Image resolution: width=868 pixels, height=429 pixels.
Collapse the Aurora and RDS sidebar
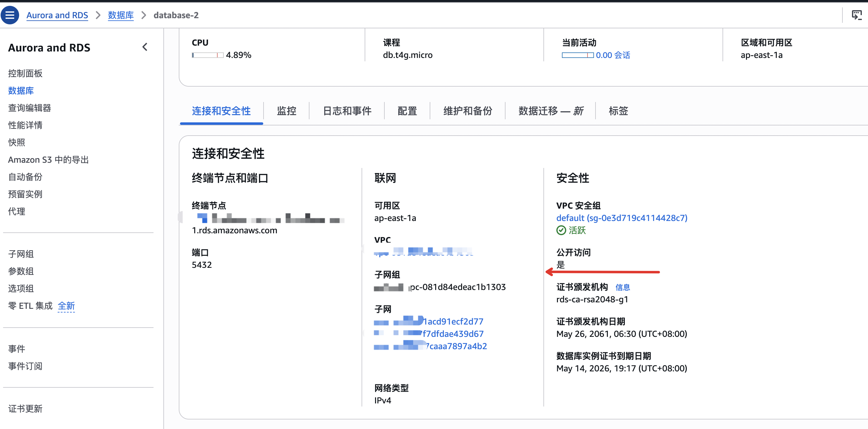(x=145, y=47)
